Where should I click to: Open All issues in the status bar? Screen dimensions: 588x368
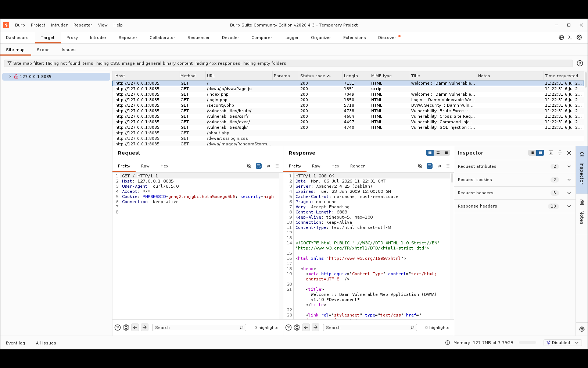(46, 343)
